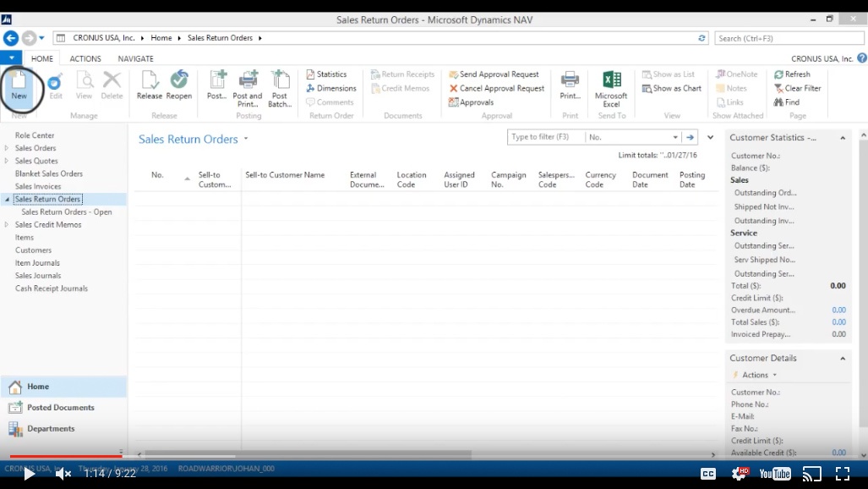Image resolution: width=868 pixels, height=489 pixels.
Task: Switch to the NAVIGATE ribbon tab
Action: 135,58
